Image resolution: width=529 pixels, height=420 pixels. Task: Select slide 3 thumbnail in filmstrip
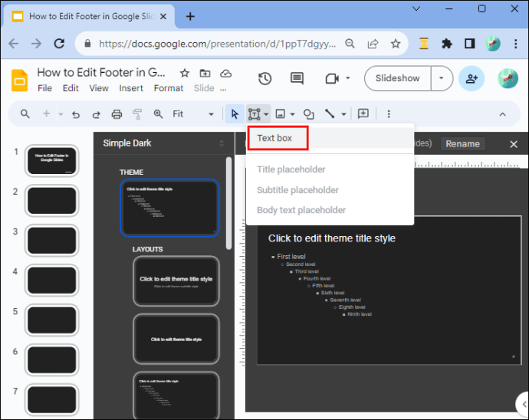click(51, 240)
